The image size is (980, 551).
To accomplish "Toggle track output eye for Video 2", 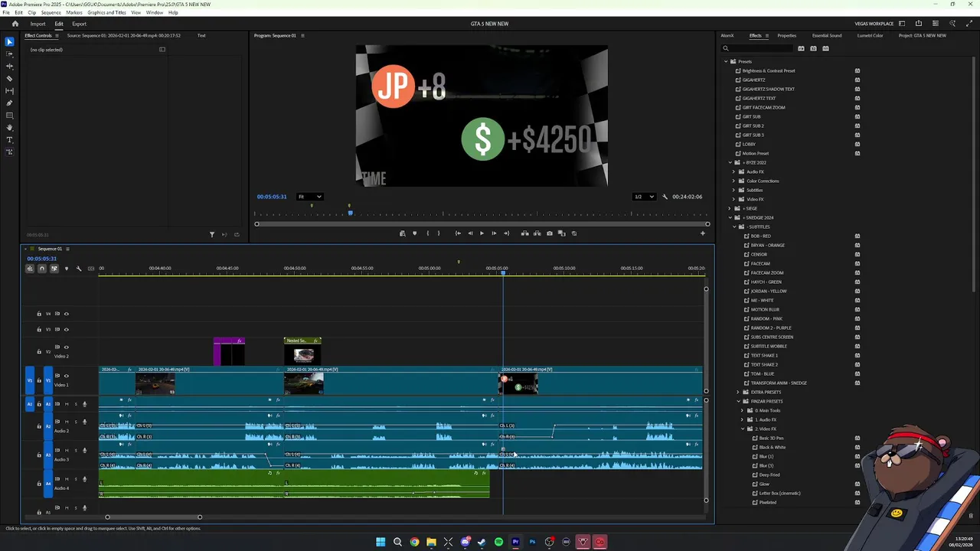I will click(x=66, y=347).
